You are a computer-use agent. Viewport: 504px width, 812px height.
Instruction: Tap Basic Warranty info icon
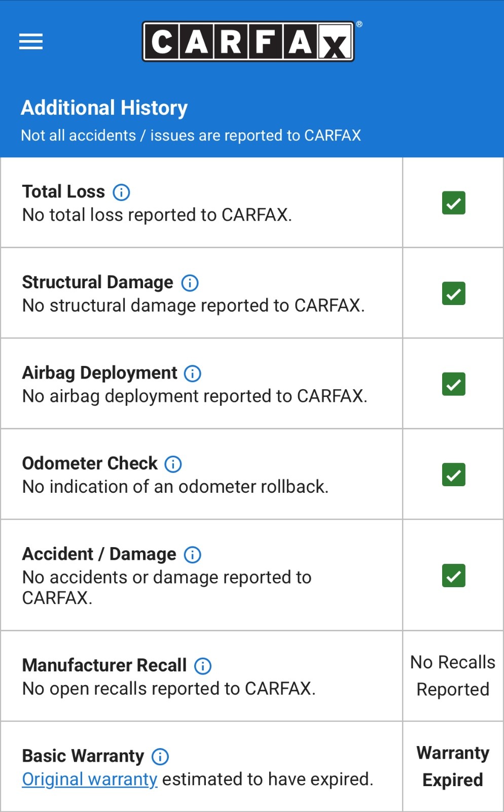click(160, 757)
